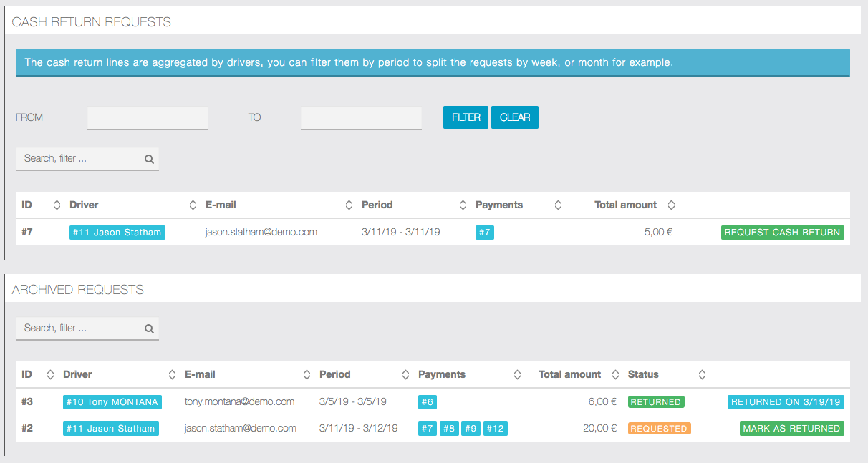This screenshot has height=463, width=868.
Task: Click the RETURNED ON 3/19/19 label
Action: [x=785, y=402]
